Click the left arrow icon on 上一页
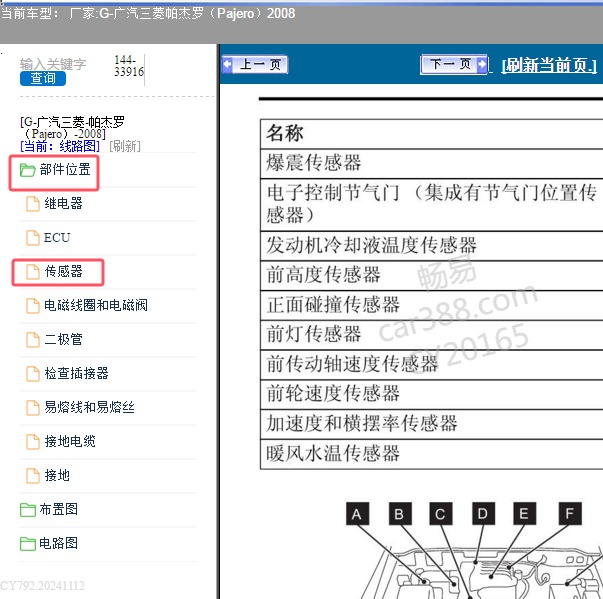The image size is (603, 599). [228, 64]
